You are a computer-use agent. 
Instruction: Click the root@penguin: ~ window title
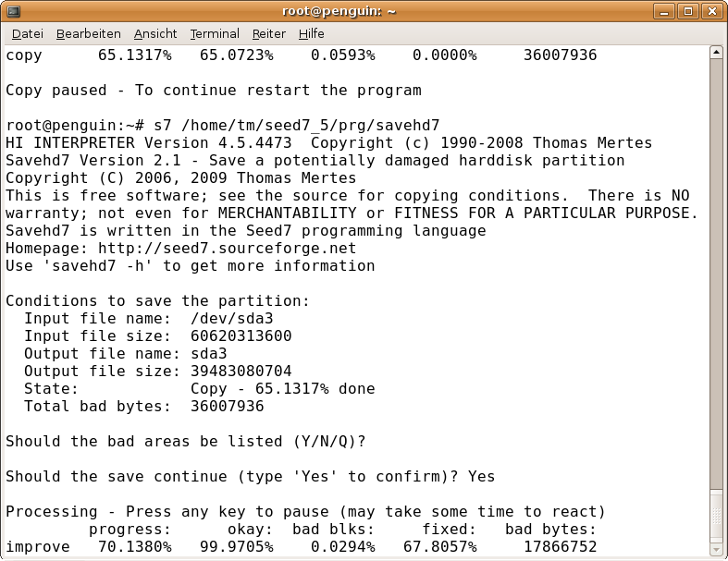339,11
